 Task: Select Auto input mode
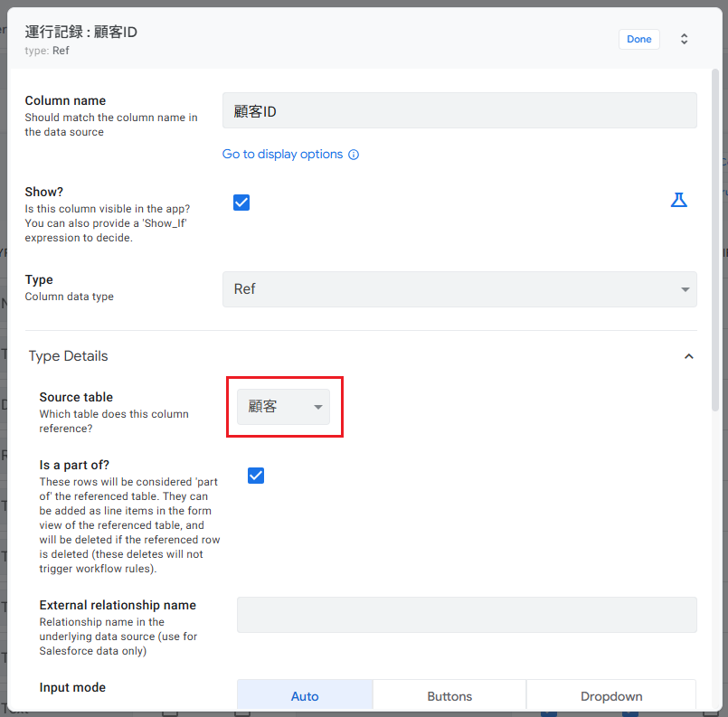tap(305, 696)
